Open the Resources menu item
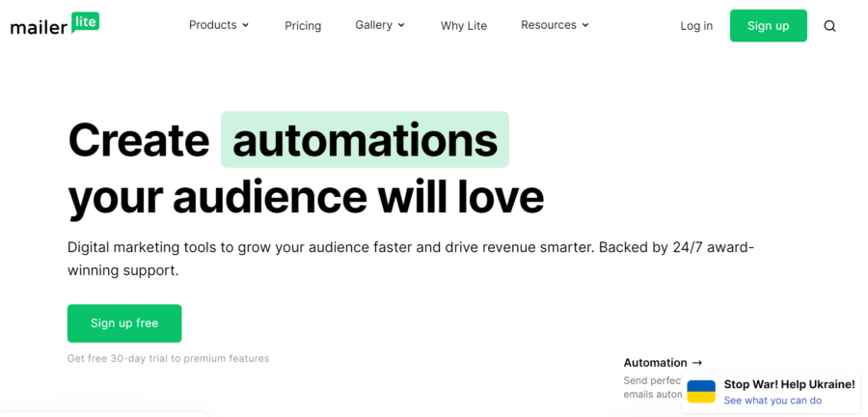The image size is (868, 417). point(555,25)
